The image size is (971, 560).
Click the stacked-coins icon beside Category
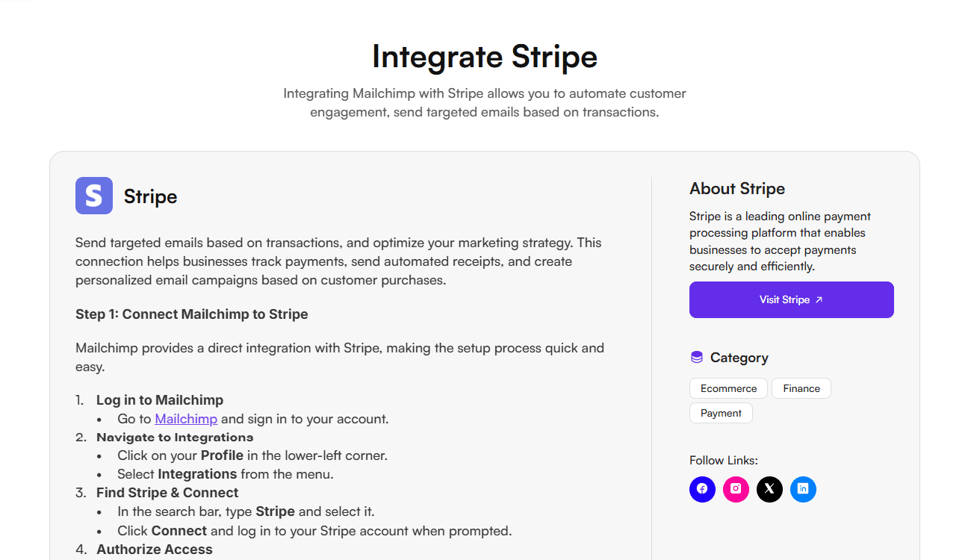click(x=697, y=358)
